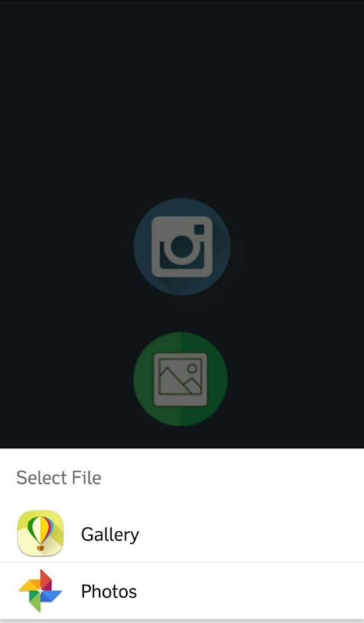Tap the empty space right of the Photos label
The image size is (364, 623).
250,591
